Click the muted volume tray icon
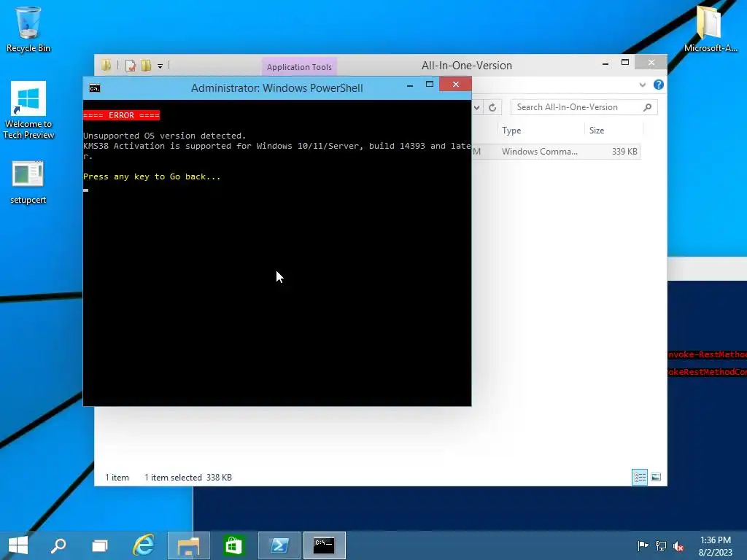This screenshot has width=747, height=560. click(x=678, y=545)
